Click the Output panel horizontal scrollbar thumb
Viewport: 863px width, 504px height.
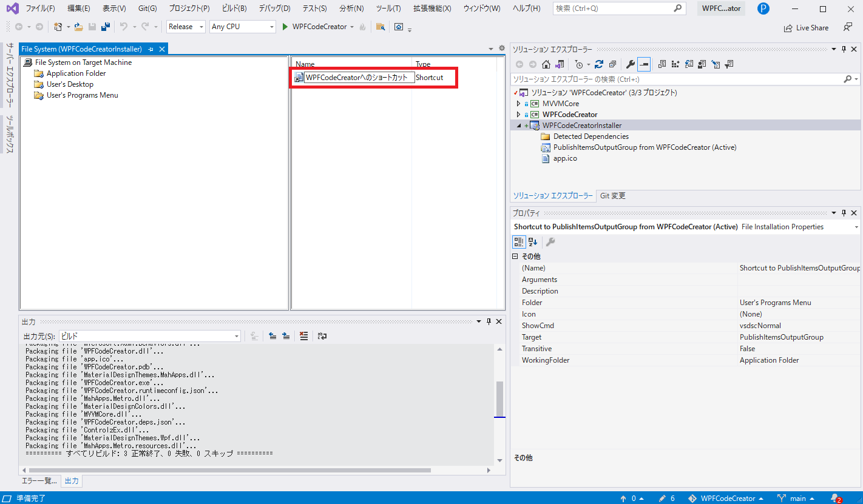(x=229, y=470)
